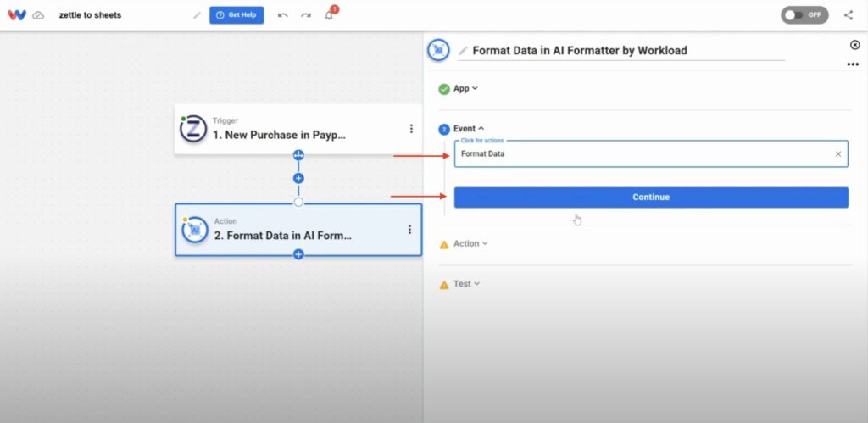Edit workflow name with pencil icon

point(197,15)
